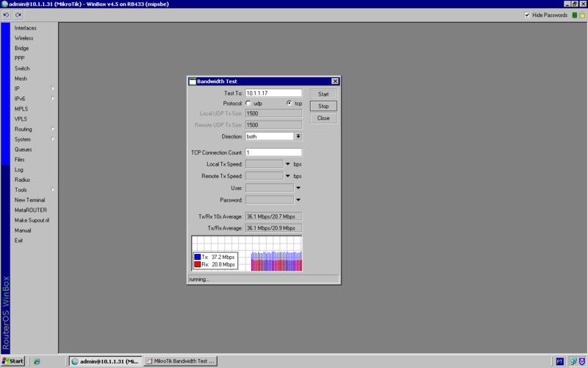Click the network tray icon
The height and width of the screenshot is (368, 588).
tap(574, 361)
